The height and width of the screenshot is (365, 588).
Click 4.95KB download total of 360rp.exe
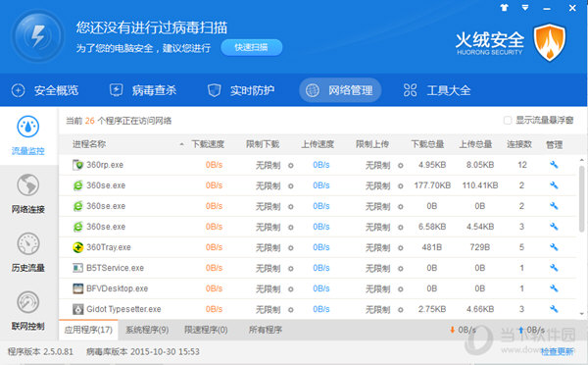pyautogui.click(x=432, y=165)
